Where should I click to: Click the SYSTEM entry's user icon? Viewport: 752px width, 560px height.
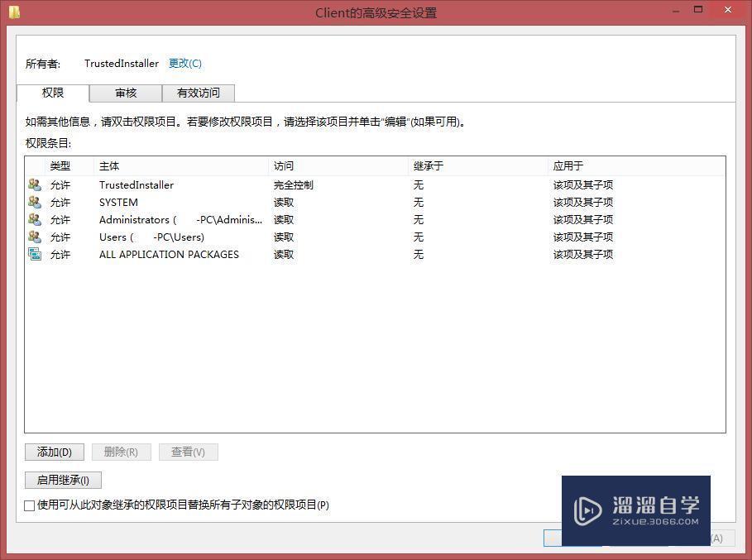(x=34, y=202)
